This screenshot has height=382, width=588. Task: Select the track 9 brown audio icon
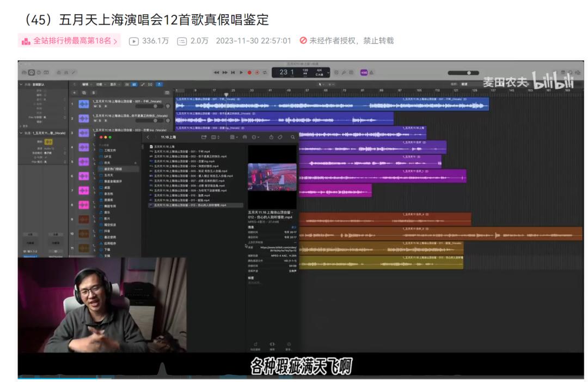click(x=84, y=219)
